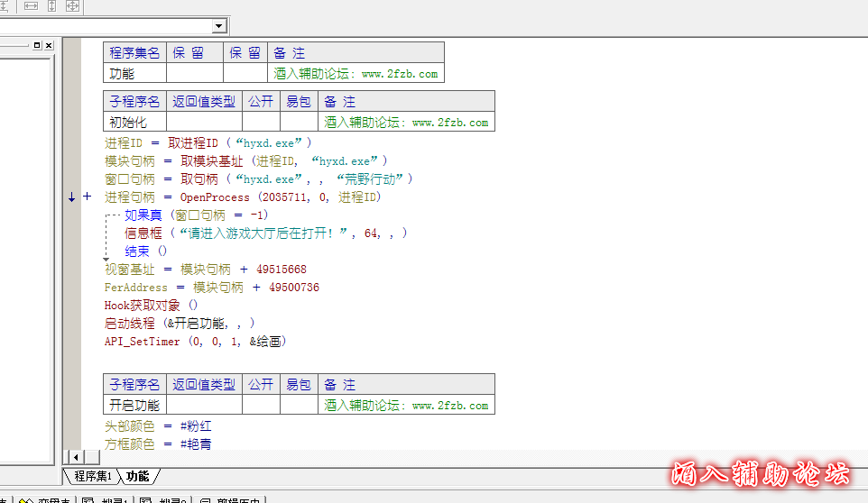Toggle the 公开 cell for 开启功能 subroutine
Image resolution: width=868 pixels, height=503 pixels.
click(261, 406)
